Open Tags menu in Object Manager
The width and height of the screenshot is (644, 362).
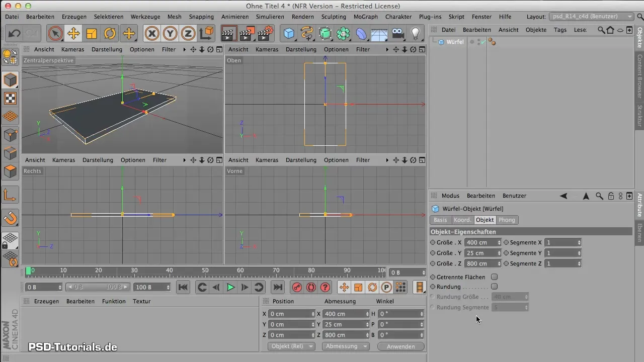point(560,30)
